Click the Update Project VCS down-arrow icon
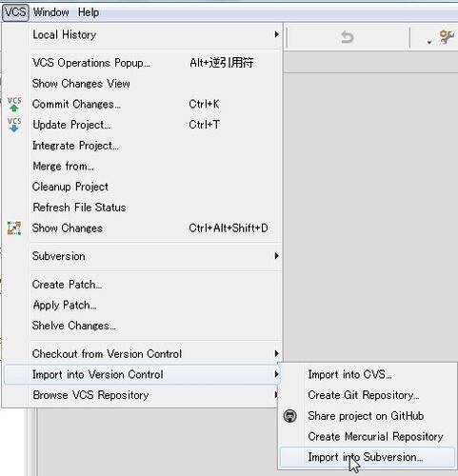This screenshot has height=476, width=458. pyautogui.click(x=14, y=125)
